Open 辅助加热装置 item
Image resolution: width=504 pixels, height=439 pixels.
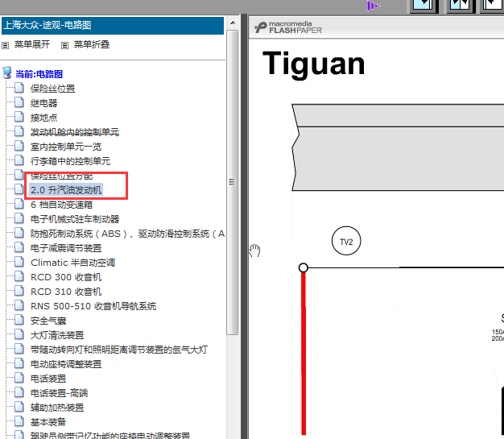(57, 408)
